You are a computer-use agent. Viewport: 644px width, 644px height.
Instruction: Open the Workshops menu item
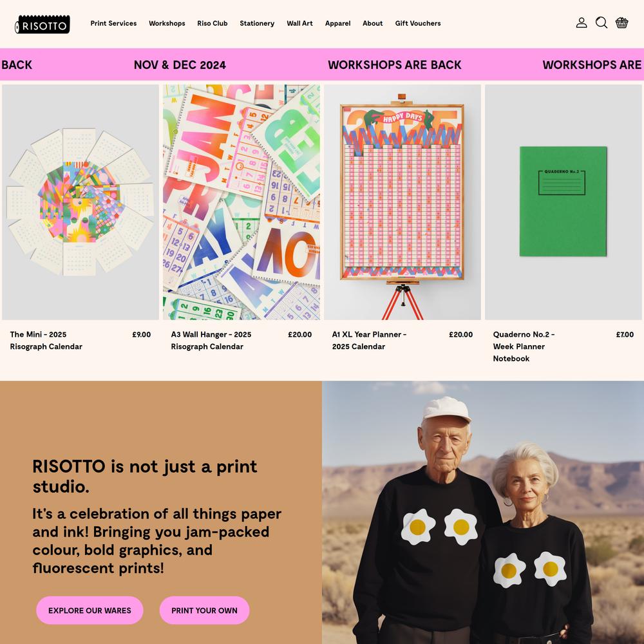pyautogui.click(x=167, y=23)
